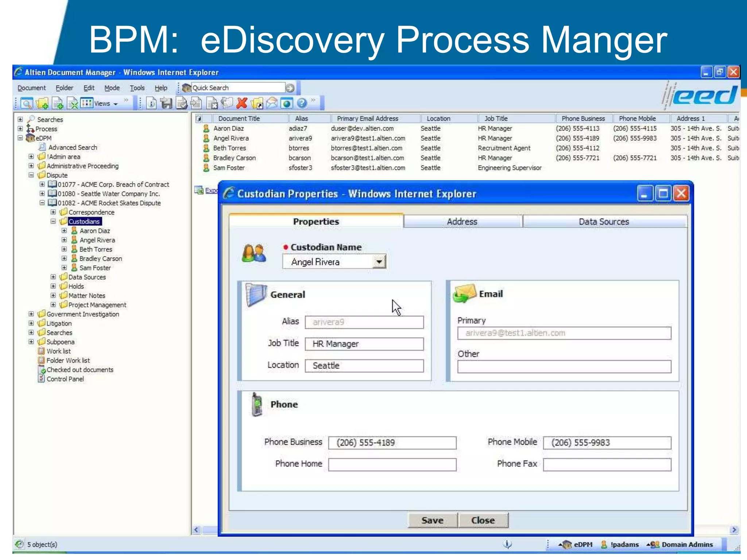Expand the !Admin area folder

31,156
